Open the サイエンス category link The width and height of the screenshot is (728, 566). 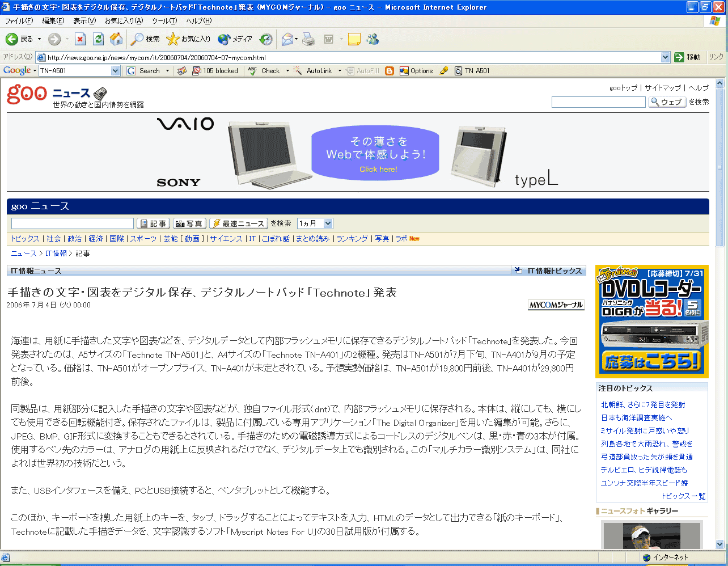(x=226, y=239)
